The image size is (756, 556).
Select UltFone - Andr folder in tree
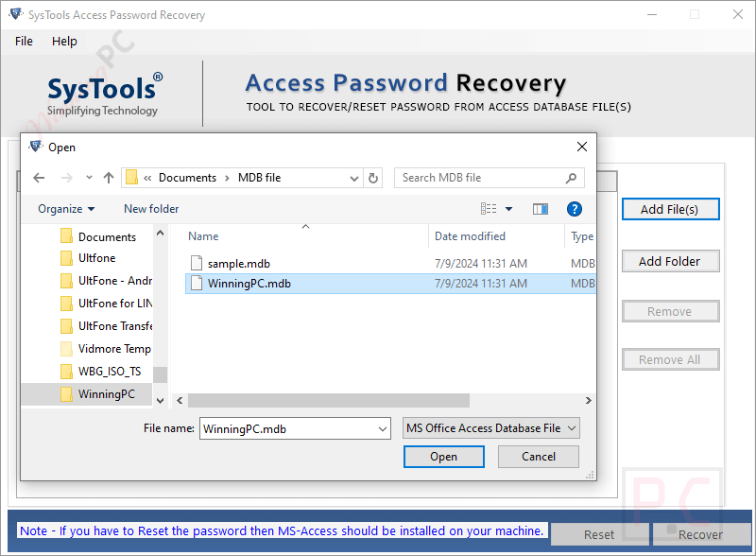106,281
